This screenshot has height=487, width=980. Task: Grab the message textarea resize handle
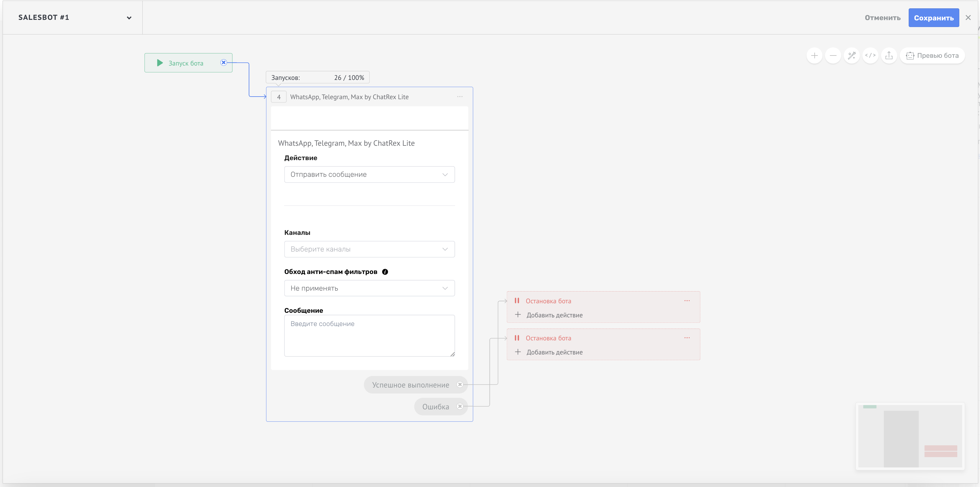click(452, 354)
